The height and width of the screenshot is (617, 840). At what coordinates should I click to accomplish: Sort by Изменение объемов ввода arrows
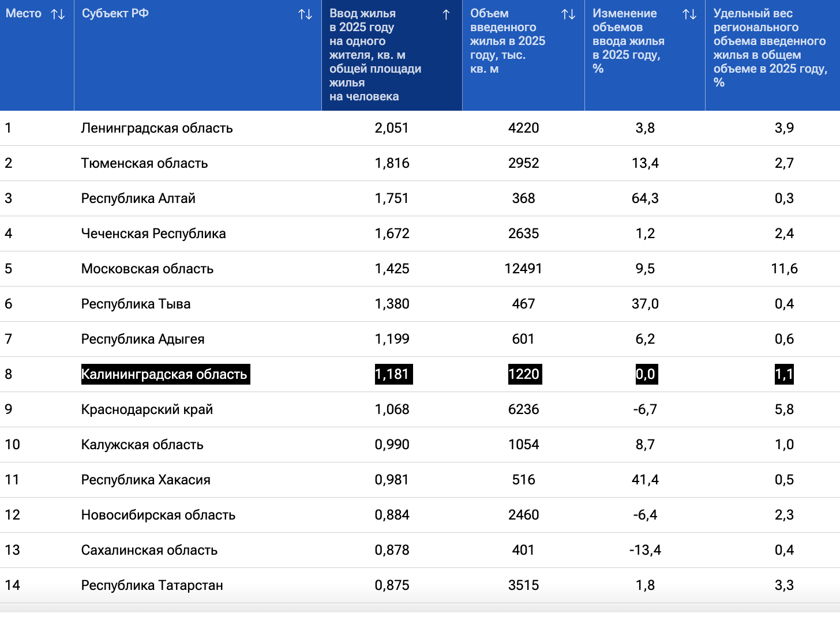[689, 14]
